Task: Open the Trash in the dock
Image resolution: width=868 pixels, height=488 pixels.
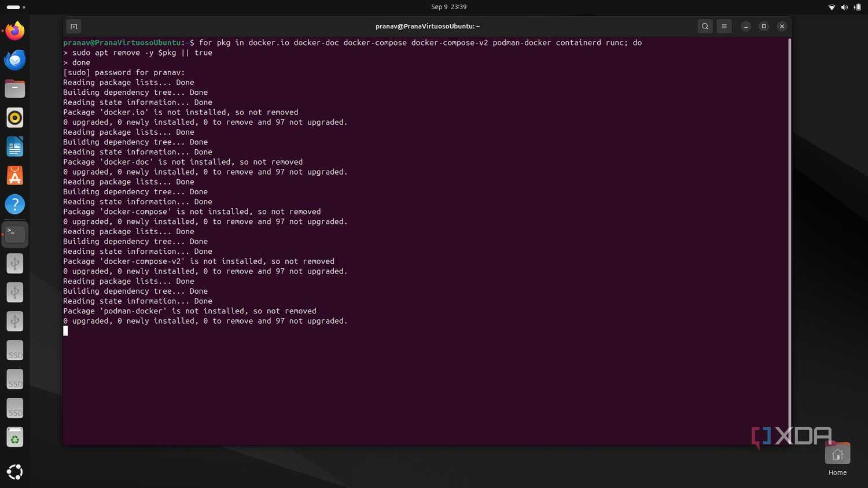Action: 15,437
